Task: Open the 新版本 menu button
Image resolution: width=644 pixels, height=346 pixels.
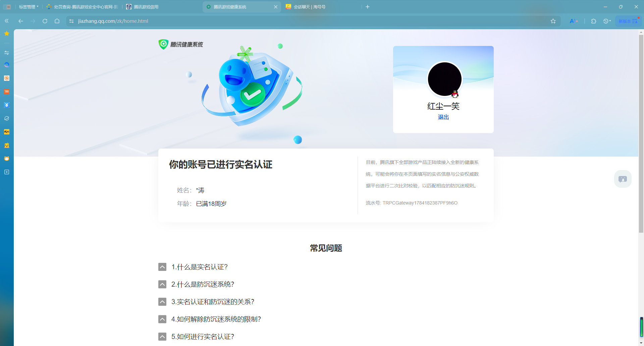Action: pos(628,21)
